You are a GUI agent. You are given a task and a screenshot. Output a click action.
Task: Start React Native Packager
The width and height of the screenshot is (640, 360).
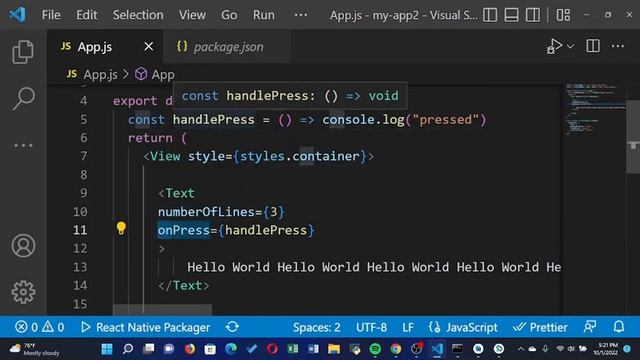click(x=145, y=327)
